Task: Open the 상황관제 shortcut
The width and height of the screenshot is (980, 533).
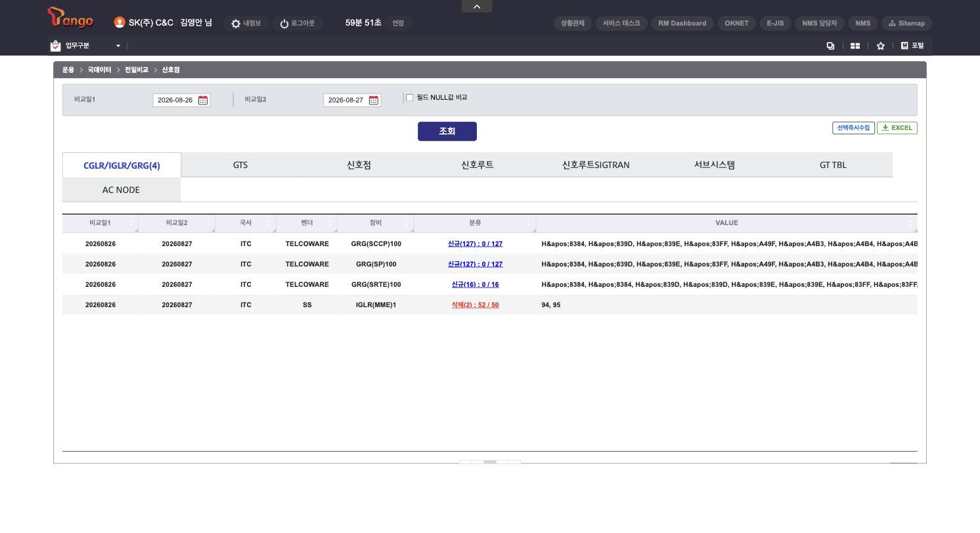Action: (x=573, y=23)
